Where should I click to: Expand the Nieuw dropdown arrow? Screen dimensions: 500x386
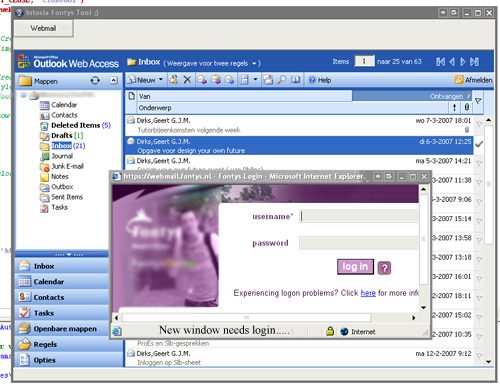161,80
